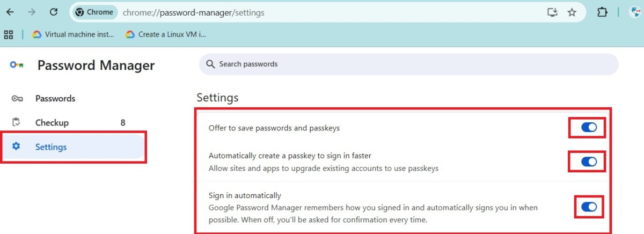The image size is (644, 234).
Task: Click the Forward navigation arrow
Action: pos(31,12)
